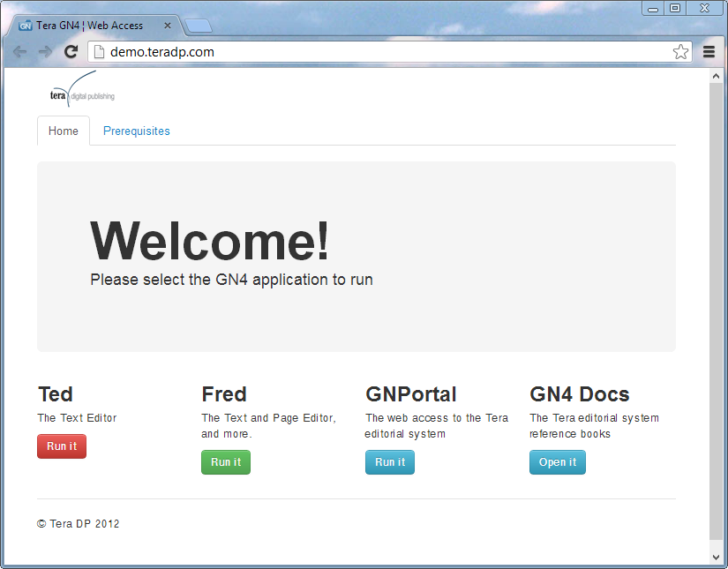Minimize the browser window
The height and width of the screenshot is (569, 728).
653,8
